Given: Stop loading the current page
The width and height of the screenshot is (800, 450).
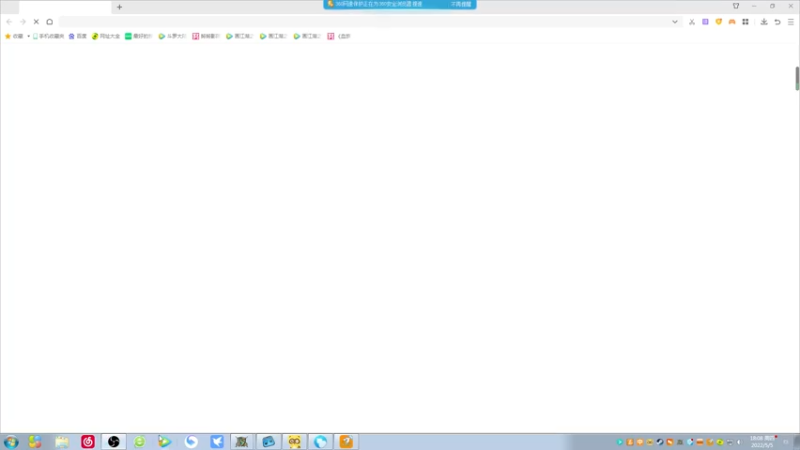Looking at the screenshot, I should 36,22.
